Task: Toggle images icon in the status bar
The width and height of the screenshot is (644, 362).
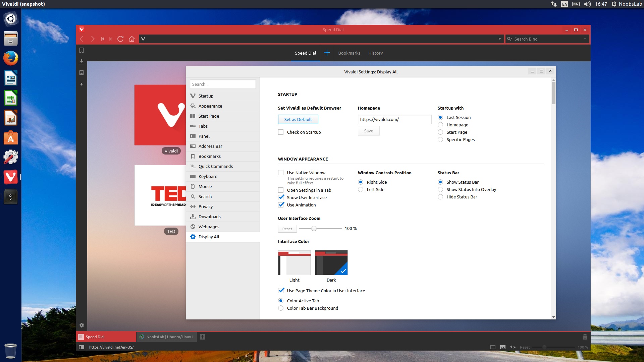Action: pyautogui.click(x=502, y=347)
